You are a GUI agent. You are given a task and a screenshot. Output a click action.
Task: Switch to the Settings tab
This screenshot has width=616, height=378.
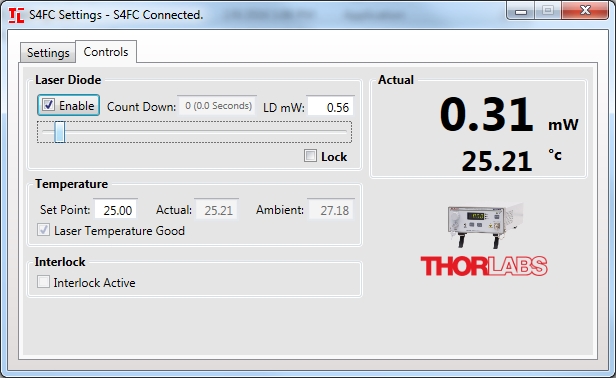(x=48, y=53)
